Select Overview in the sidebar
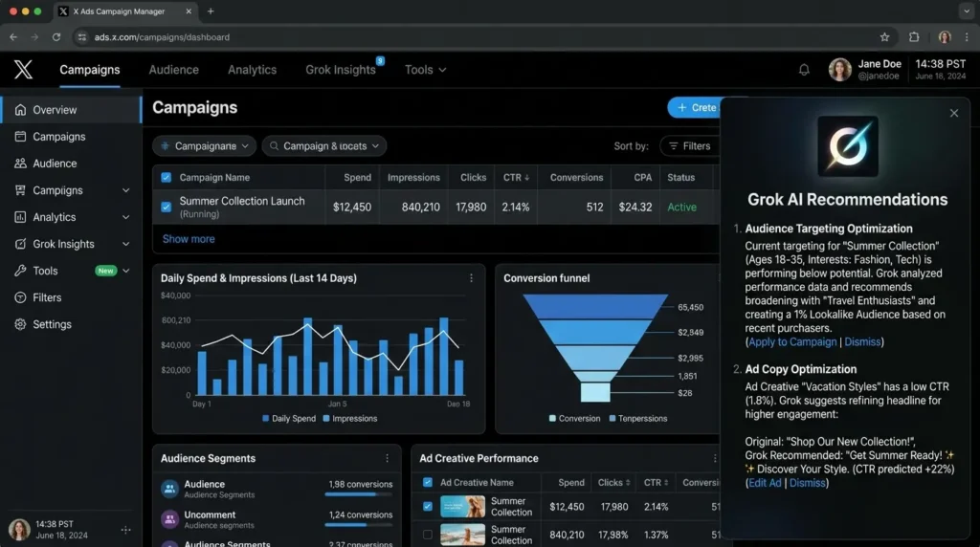The height and width of the screenshot is (547, 980). [x=71, y=110]
